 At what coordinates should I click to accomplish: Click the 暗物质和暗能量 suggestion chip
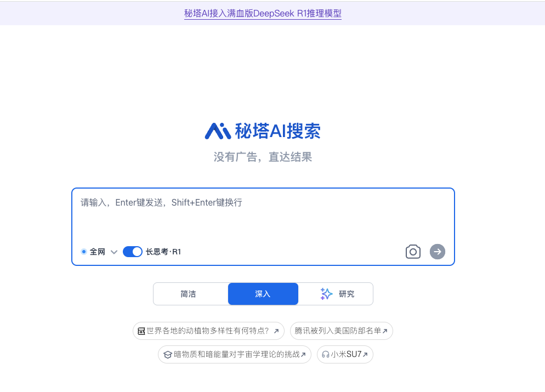click(x=235, y=354)
